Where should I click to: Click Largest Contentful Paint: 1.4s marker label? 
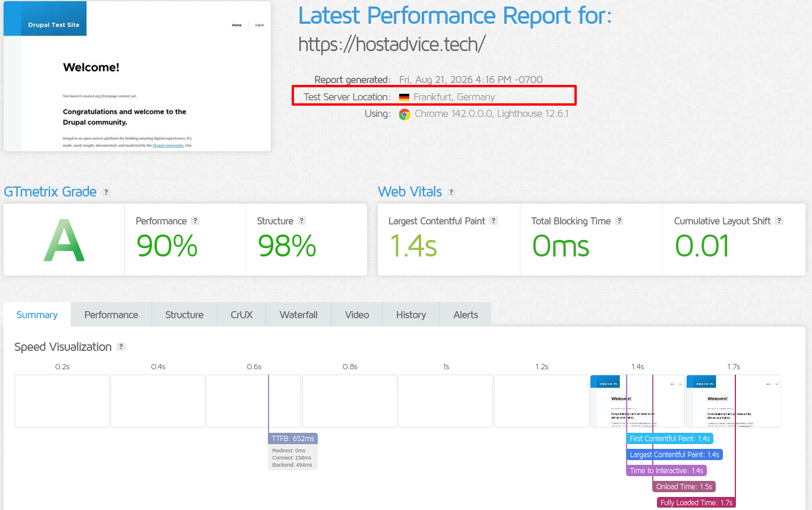(x=674, y=455)
